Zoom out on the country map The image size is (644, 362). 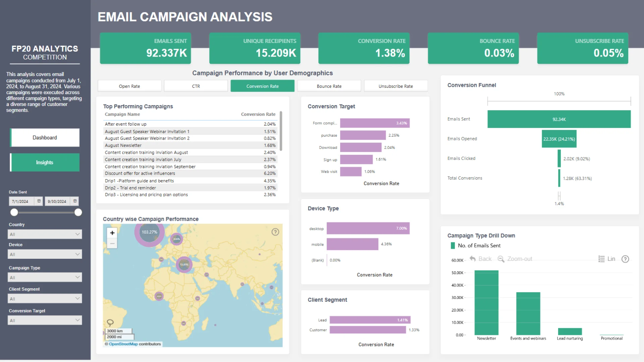[112, 243]
